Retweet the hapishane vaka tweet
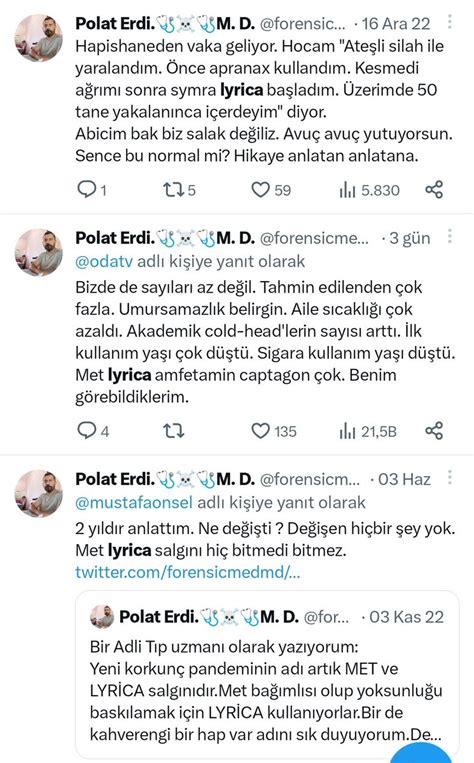The image size is (474, 763). pos(179,189)
